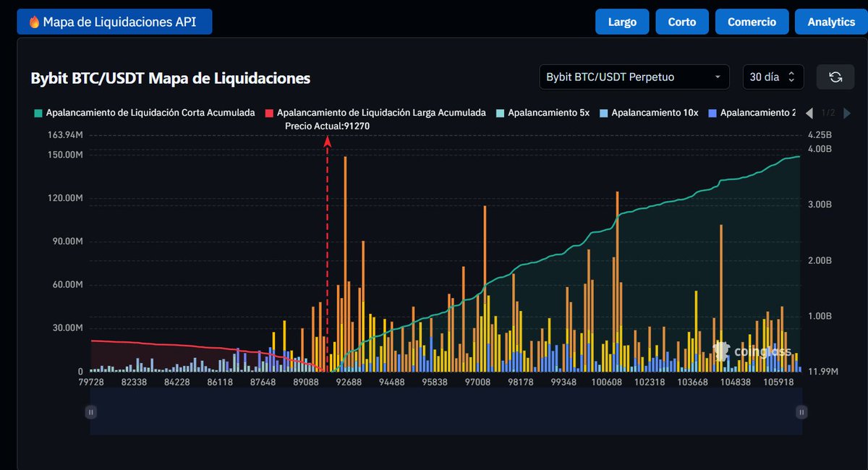The height and width of the screenshot is (470, 868).
Task: Toggle Apalancamiento 10x legend series
Action: (649, 113)
